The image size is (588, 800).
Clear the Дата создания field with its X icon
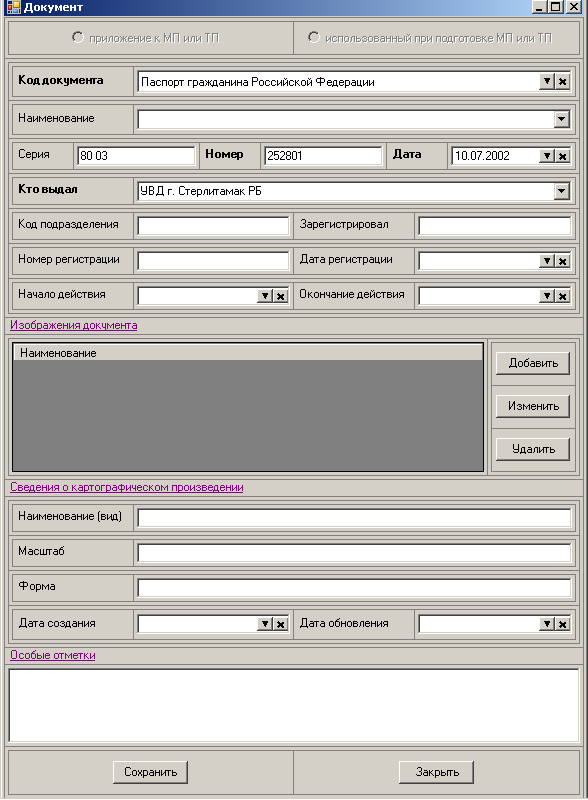[281, 624]
